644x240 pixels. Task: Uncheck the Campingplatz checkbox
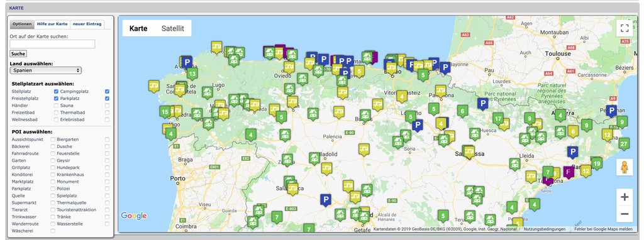point(107,92)
